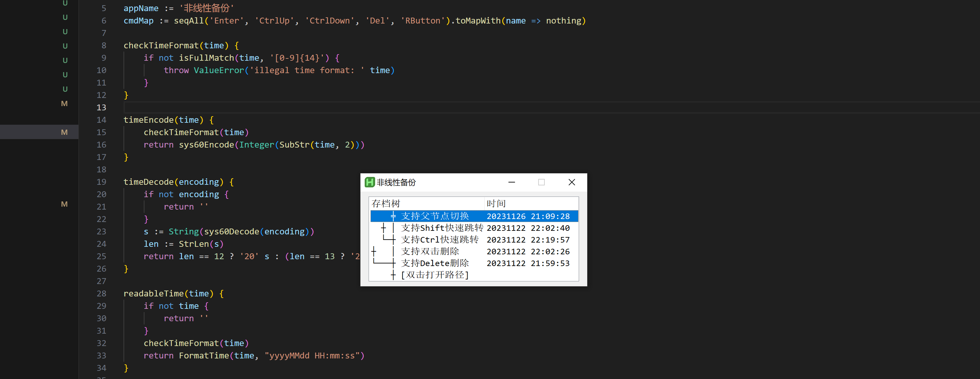Image resolution: width=980 pixels, height=379 pixels.
Task: Close the 非线性备份 window
Action: 572,182
